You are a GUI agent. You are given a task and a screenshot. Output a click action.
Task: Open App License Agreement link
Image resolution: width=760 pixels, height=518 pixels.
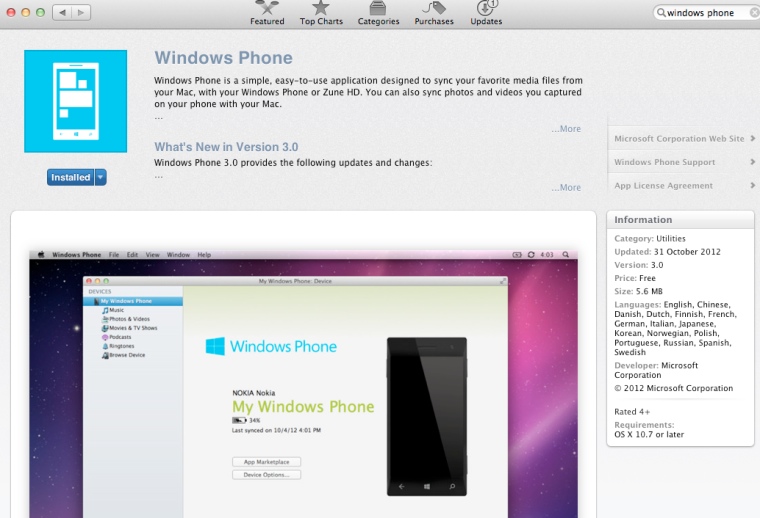point(664,186)
